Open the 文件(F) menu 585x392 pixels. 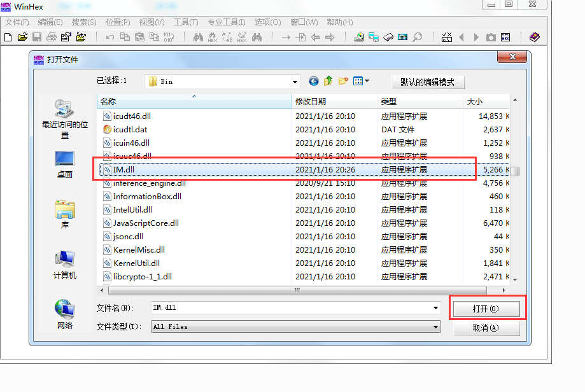(x=17, y=22)
